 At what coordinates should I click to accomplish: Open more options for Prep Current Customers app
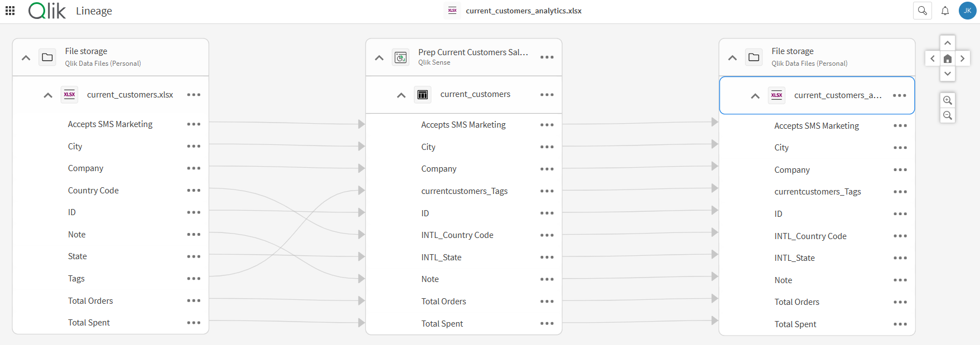[547, 57]
